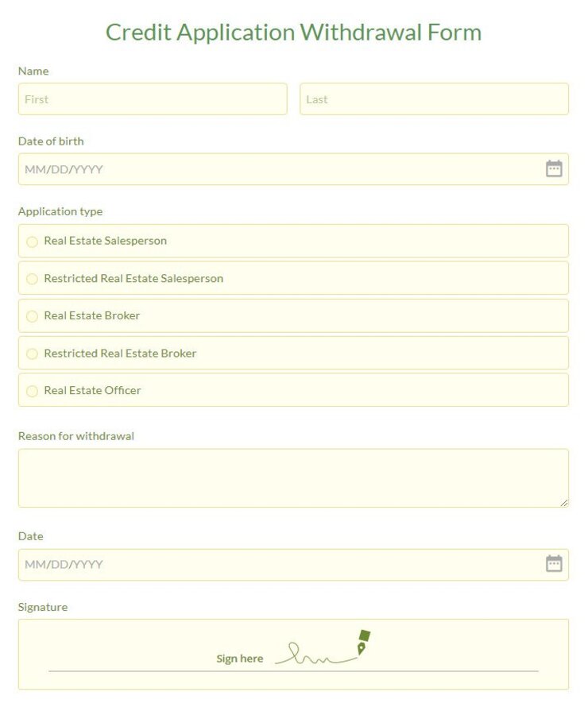
Task: Click the signature squiggle drawing
Action: click(x=315, y=654)
